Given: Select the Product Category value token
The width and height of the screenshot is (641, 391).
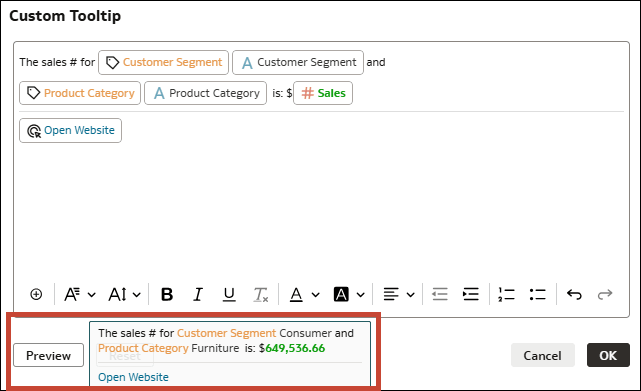Looking at the screenshot, I should (206, 93).
